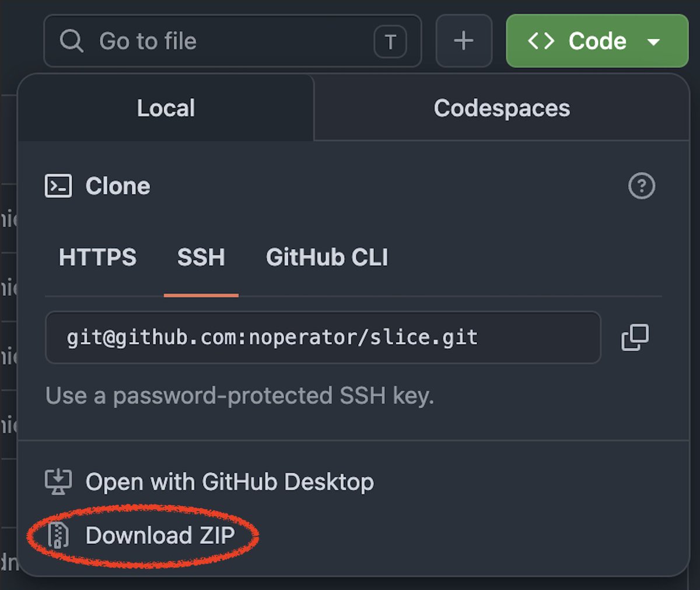Click the Code button caret arrow
Viewport: 700px width, 590px height.
coord(654,42)
